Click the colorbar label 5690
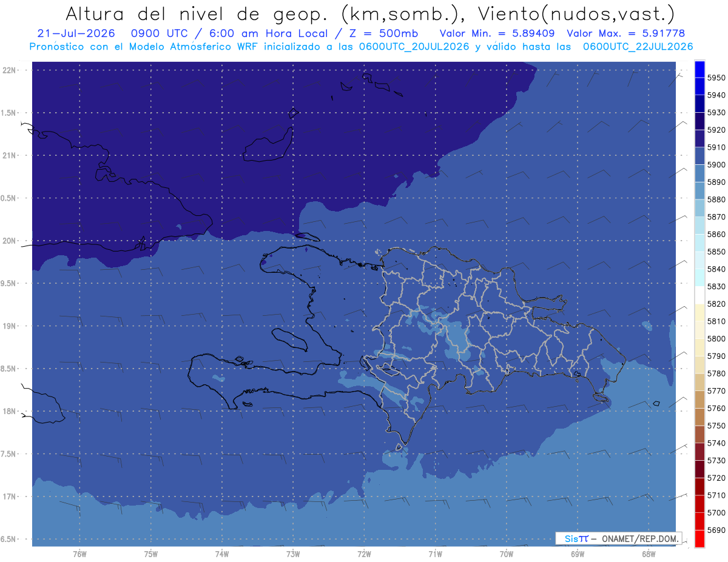The width and height of the screenshot is (728, 562). (x=716, y=530)
